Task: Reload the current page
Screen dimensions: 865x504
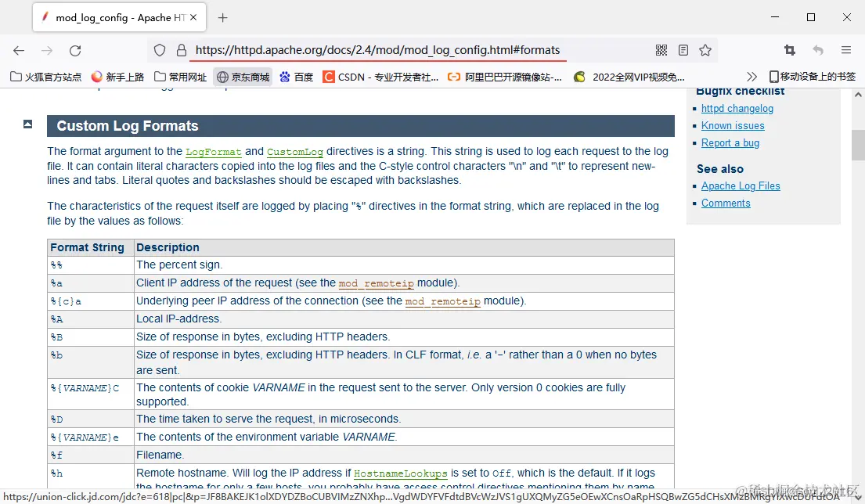Action: (x=75, y=50)
